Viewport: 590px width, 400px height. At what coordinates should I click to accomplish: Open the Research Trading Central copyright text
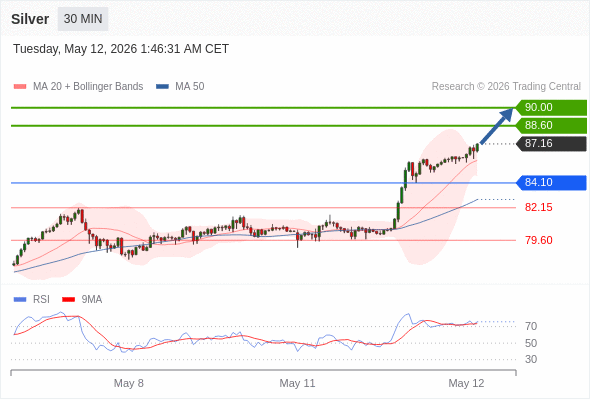click(506, 87)
